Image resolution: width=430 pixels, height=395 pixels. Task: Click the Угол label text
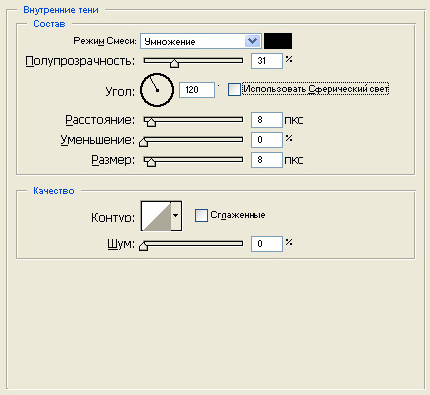point(120,91)
